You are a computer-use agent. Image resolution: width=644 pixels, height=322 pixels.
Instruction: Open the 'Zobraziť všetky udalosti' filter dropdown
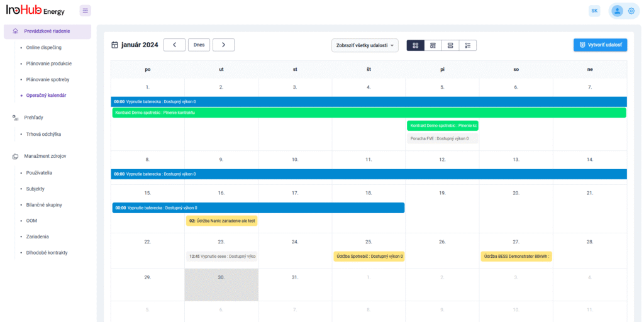(365, 45)
